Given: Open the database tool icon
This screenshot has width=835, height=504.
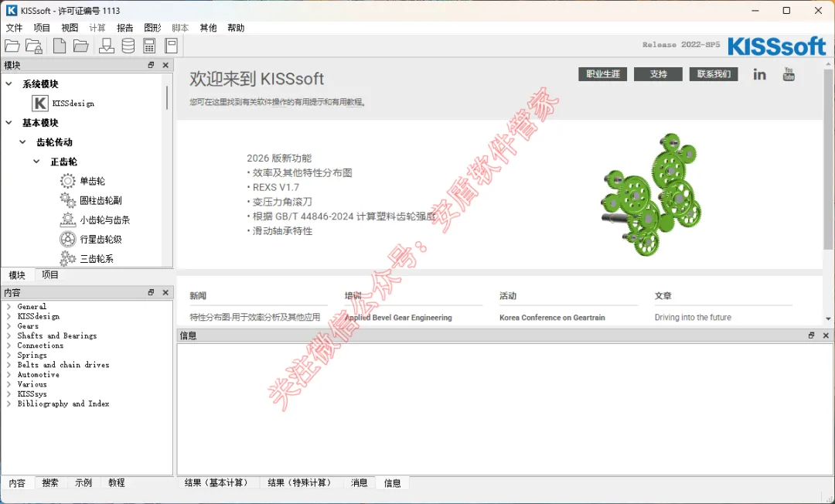Looking at the screenshot, I should click(128, 46).
